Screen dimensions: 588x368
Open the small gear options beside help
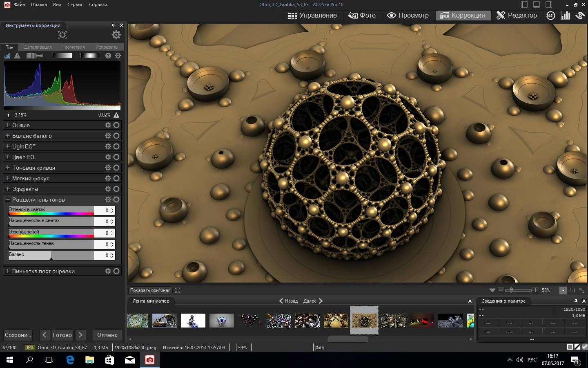pyautogui.click(x=118, y=56)
